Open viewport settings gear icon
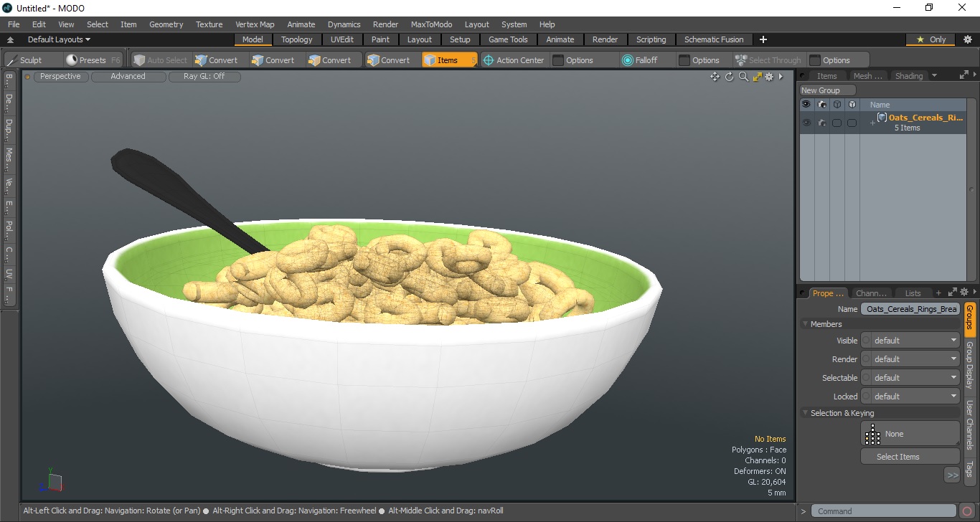 click(x=769, y=77)
